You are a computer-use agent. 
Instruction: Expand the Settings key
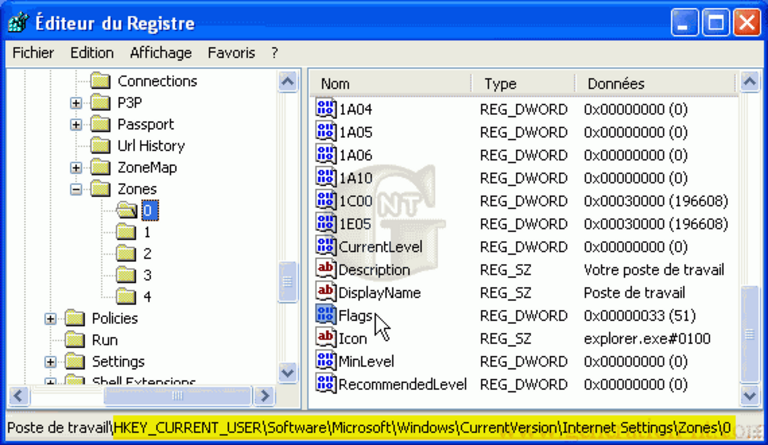click(x=50, y=361)
